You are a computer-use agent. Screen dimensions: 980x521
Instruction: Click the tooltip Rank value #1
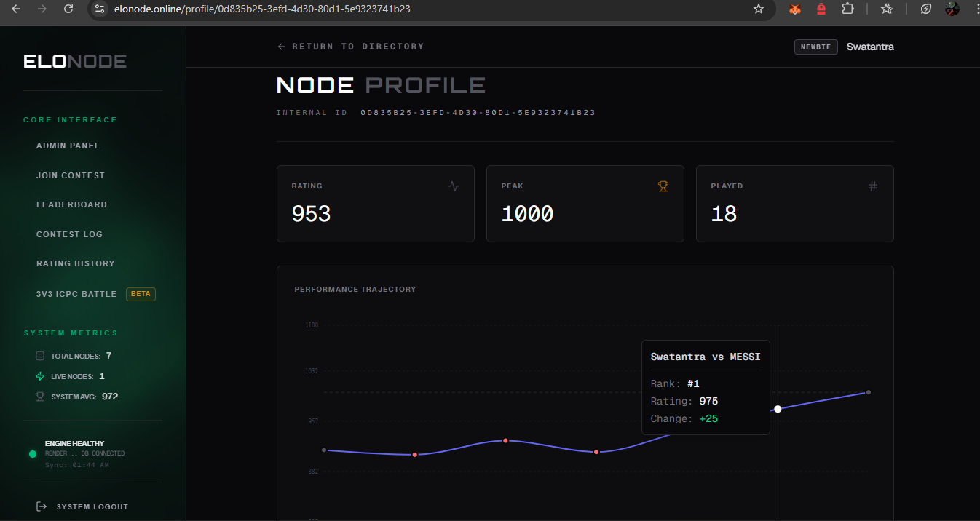(693, 383)
